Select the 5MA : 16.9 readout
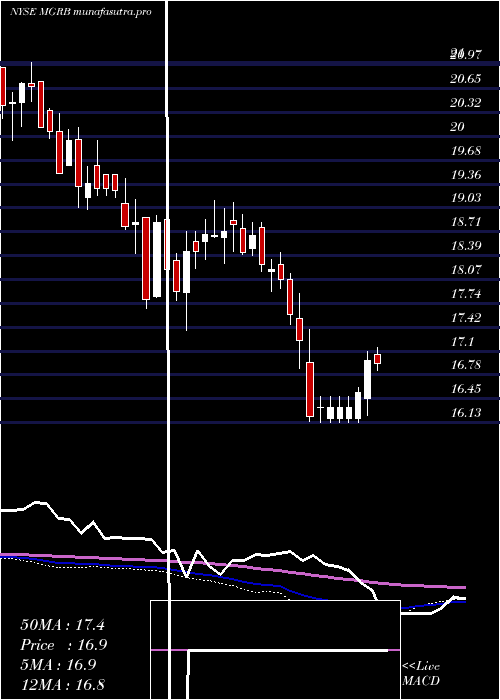The image size is (500, 700). pos(58,664)
